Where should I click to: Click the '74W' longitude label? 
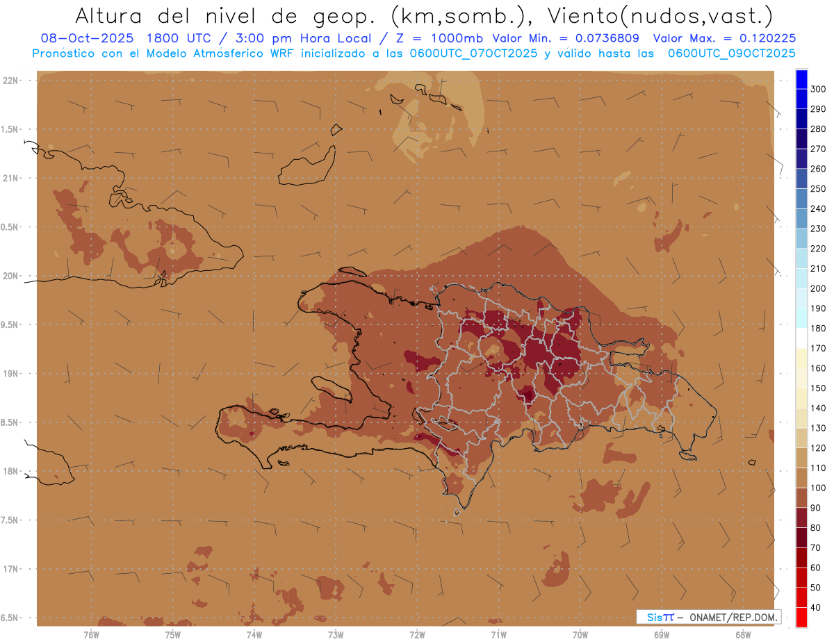254,634
